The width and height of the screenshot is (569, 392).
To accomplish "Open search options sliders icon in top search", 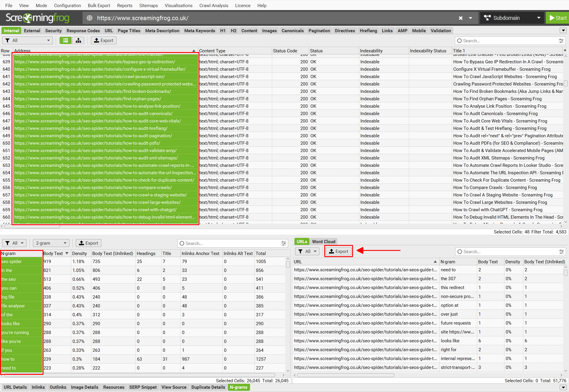I will pos(561,41).
